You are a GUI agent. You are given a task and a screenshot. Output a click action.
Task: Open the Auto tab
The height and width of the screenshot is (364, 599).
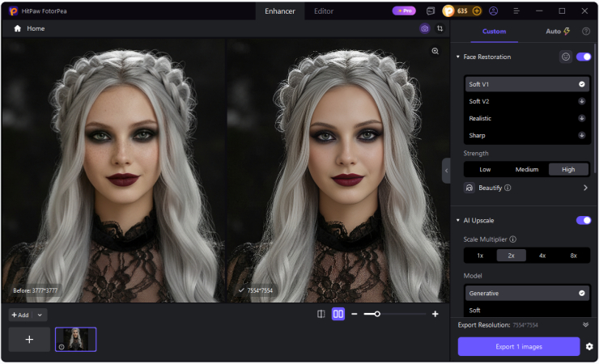coord(558,32)
